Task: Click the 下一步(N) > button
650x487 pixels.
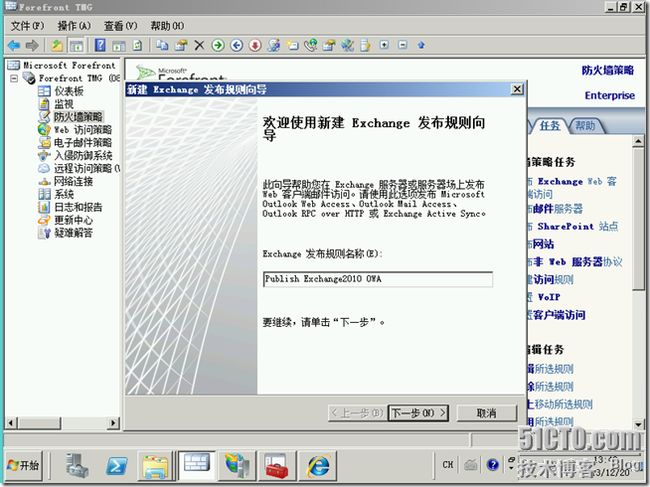Action: click(x=418, y=413)
